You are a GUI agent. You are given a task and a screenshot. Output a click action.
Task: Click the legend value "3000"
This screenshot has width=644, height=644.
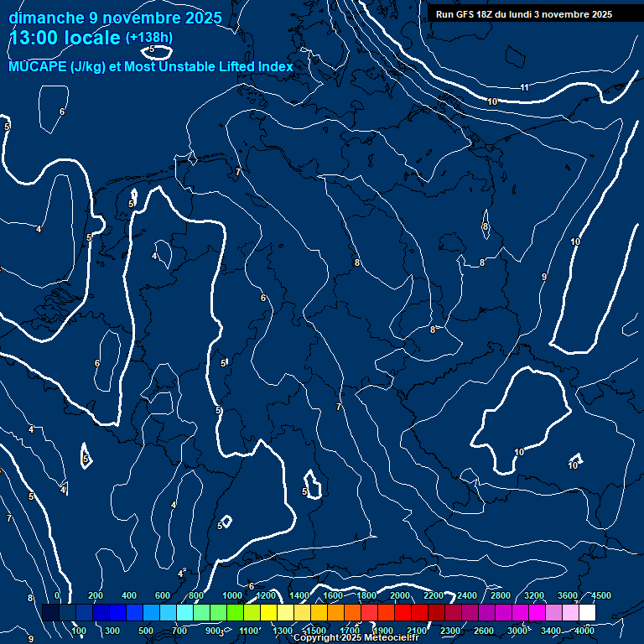coord(517,631)
